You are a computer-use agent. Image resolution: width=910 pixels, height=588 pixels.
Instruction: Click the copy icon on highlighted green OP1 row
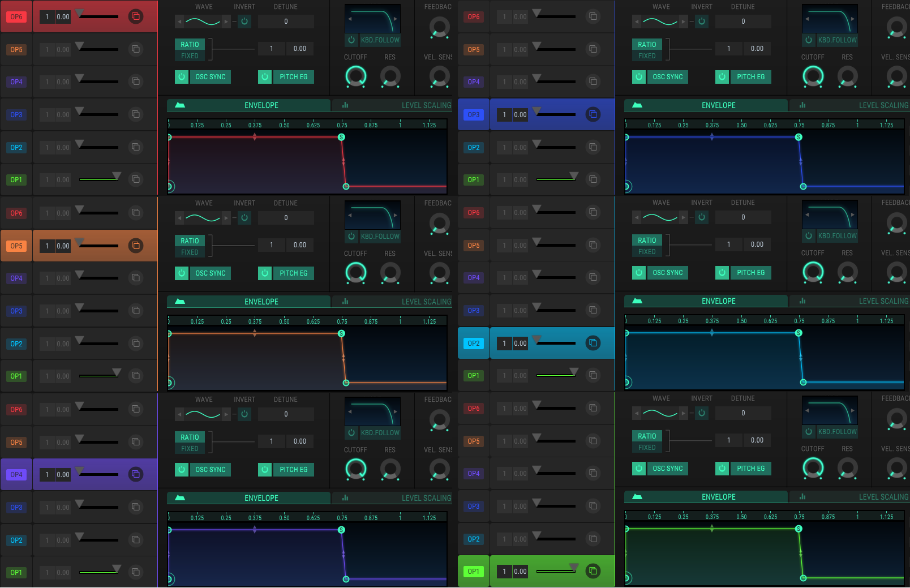pos(593,571)
